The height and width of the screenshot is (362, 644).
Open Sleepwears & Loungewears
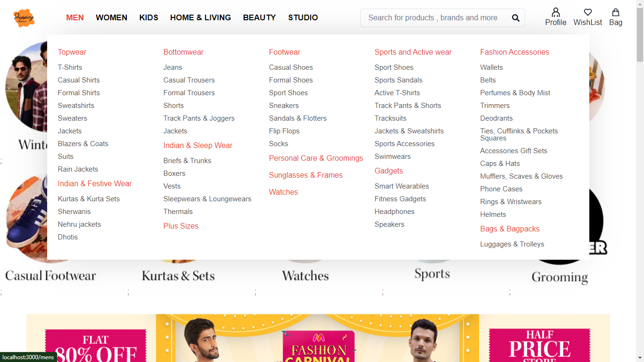(x=207, y=199)
